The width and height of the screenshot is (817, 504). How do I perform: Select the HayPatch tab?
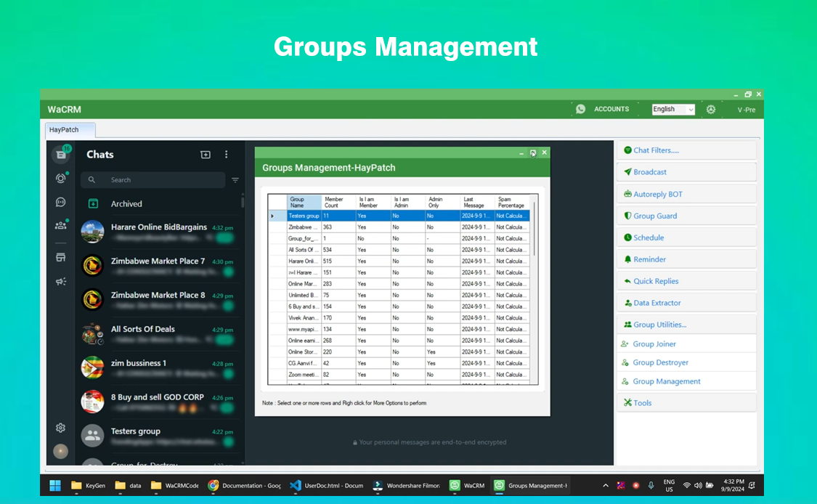point(64,130)
